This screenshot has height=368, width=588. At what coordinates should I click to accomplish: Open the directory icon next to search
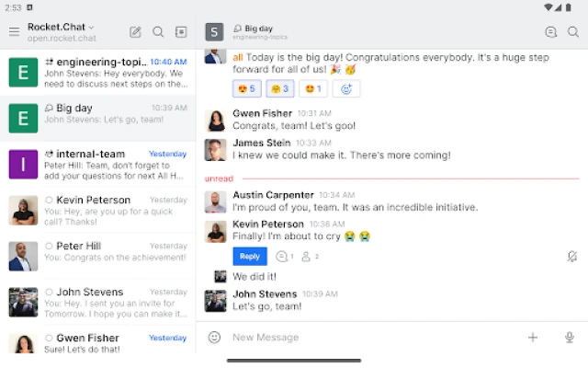[181, 32]
